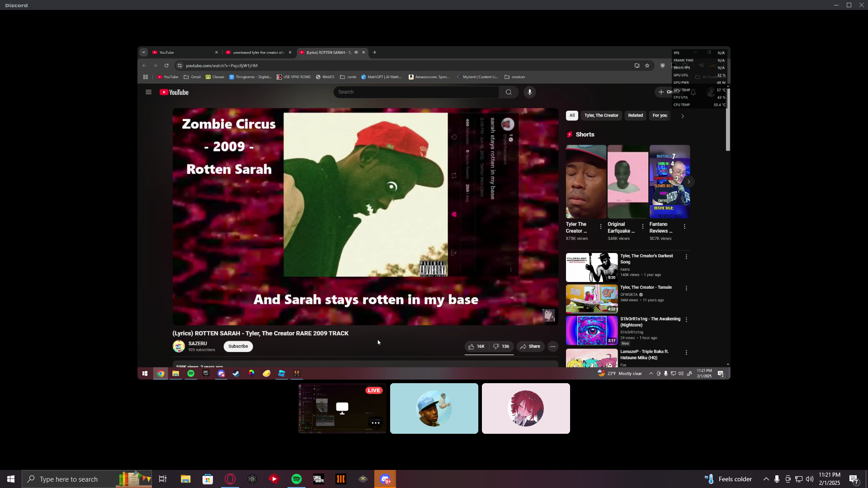This screenshot has height=488, width=868.
Task: Subscribe to the SAZERU channel
Action: [238, 347]
